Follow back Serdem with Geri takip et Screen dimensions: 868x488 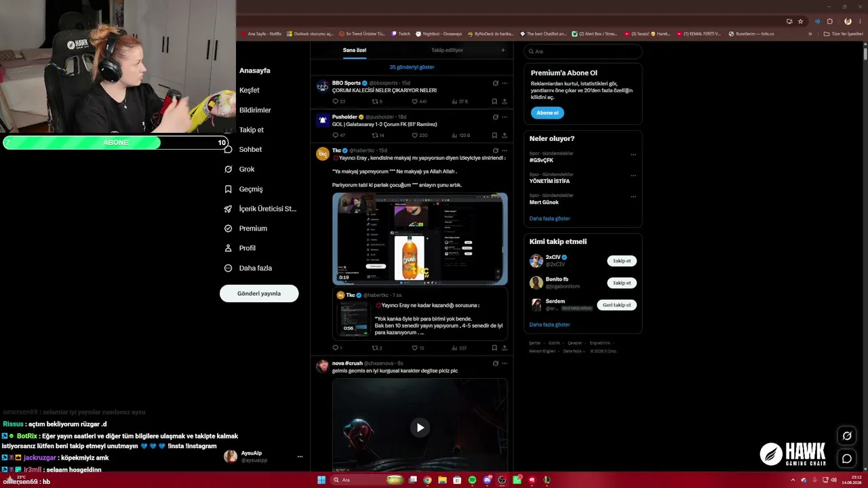(616, 305)
